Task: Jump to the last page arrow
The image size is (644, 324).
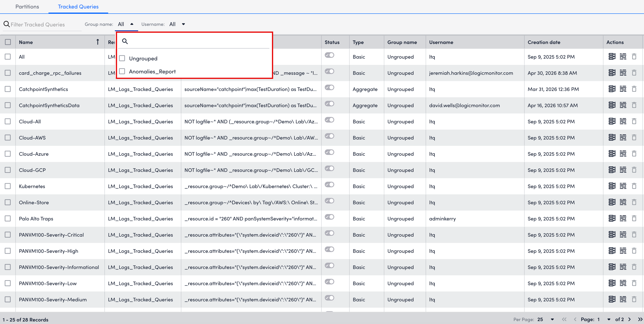Action: pyautogui.click(x=640, y=319)
